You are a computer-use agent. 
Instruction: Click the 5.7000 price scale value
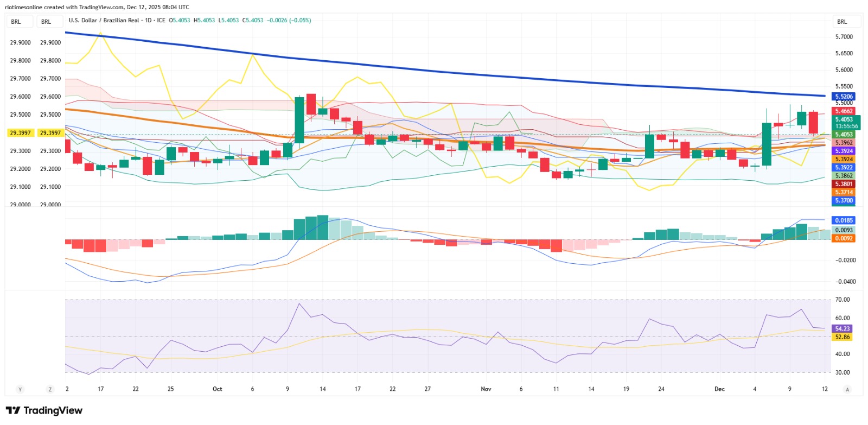pyautogui.click(x=844, y=37)
